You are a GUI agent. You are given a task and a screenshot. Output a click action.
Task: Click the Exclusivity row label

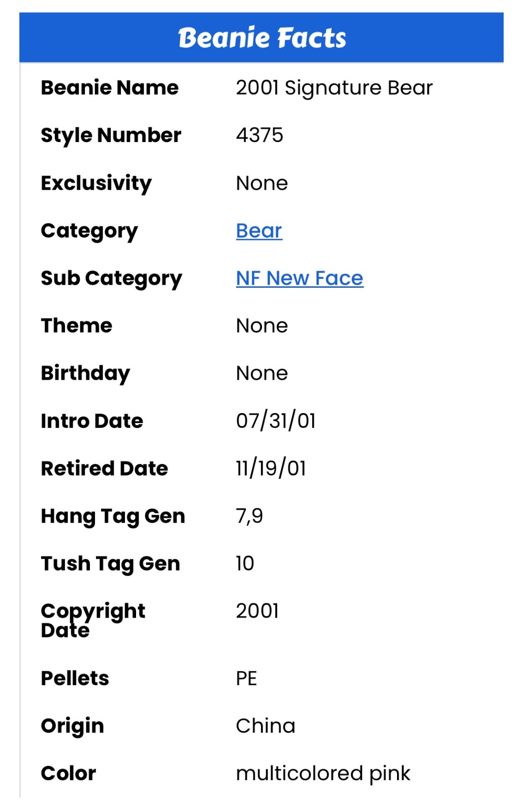96,183
